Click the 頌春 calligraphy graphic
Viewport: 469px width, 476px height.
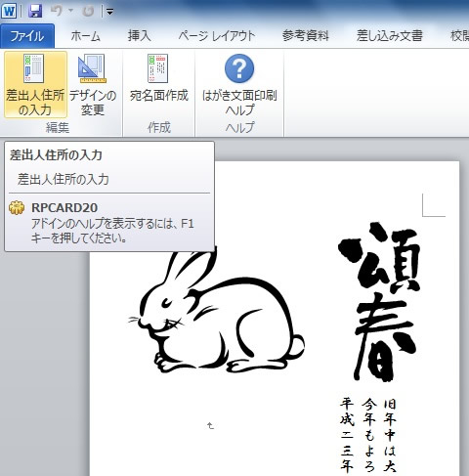point(379,301)
